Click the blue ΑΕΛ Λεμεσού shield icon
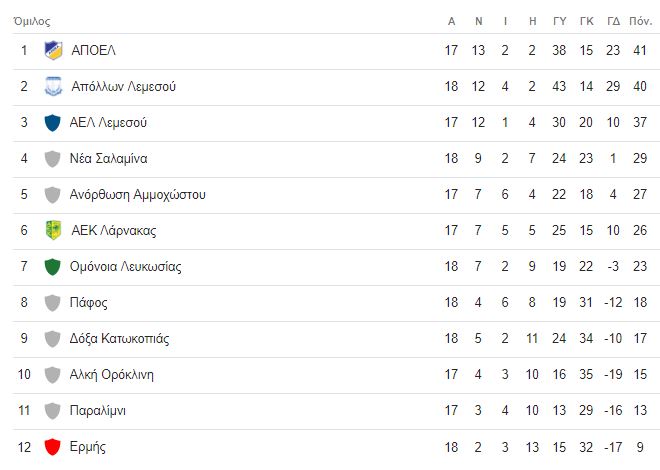 pyautogui.click(x=53, y=122)
